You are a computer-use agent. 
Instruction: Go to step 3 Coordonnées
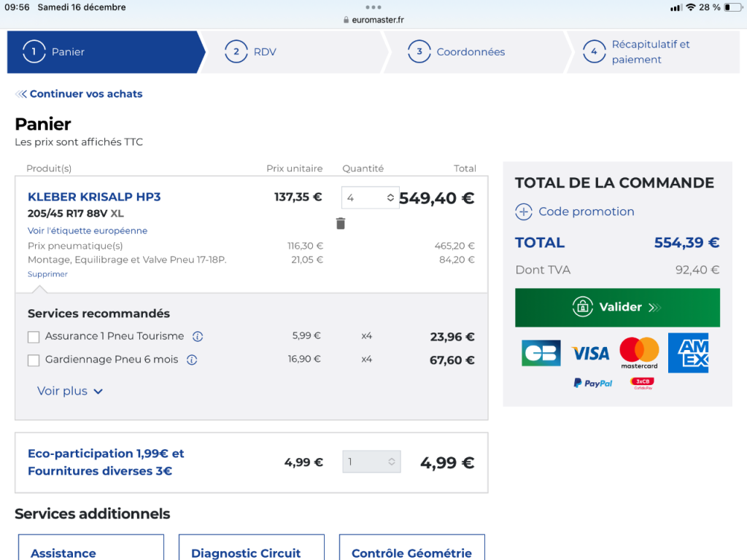pyautogui.click(x=476, y=52)
